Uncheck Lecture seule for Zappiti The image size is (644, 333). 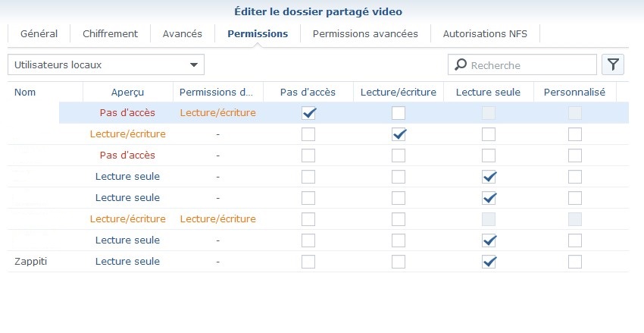click(489, 262)
